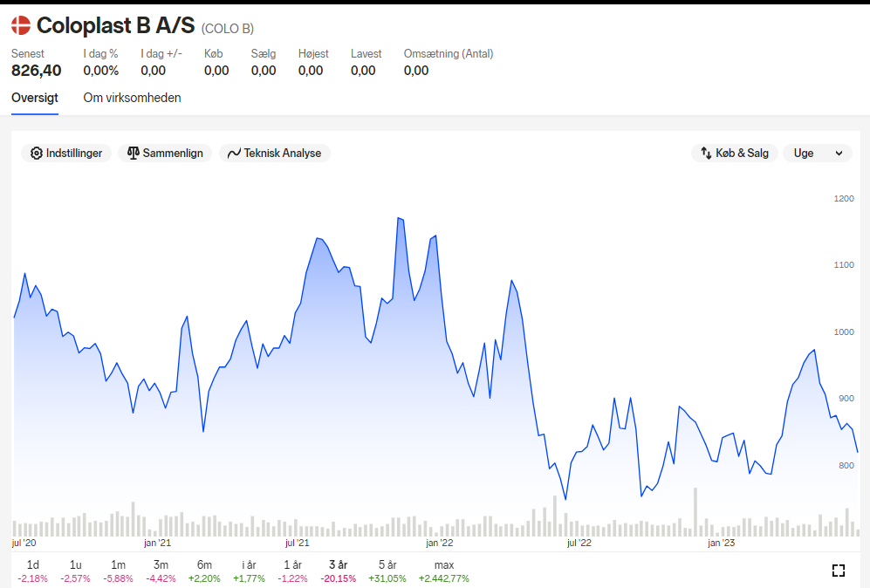The image size is (870, 588).
Task: Expand the Uge interval dropdown
Action: (x=818, y=153)
